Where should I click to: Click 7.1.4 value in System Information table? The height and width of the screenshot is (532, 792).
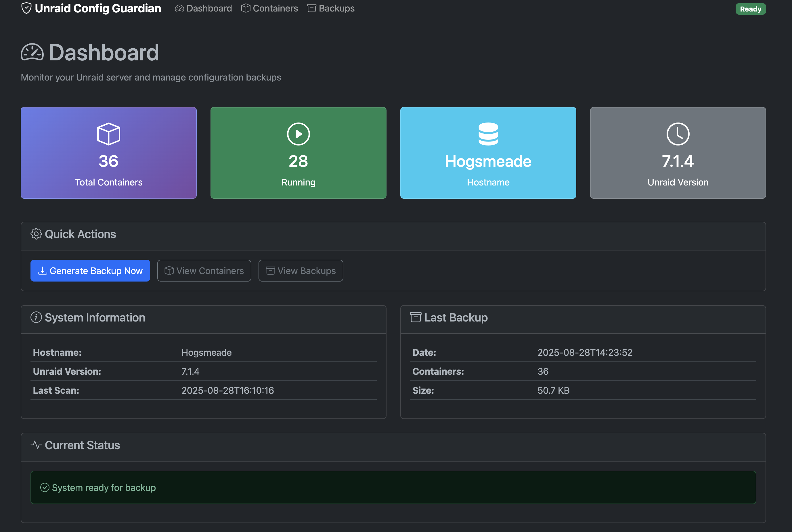[190, 372]
